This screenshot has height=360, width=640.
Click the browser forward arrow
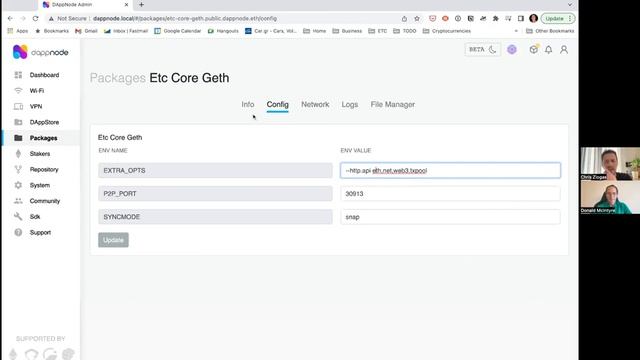pyautogui.click(x=23, y=19)
